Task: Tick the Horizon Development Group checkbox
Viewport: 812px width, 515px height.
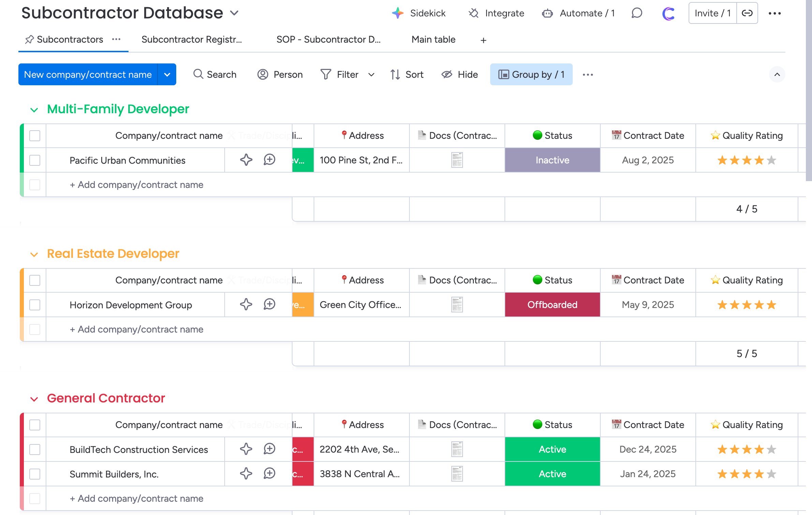Action: coord(35,305)
